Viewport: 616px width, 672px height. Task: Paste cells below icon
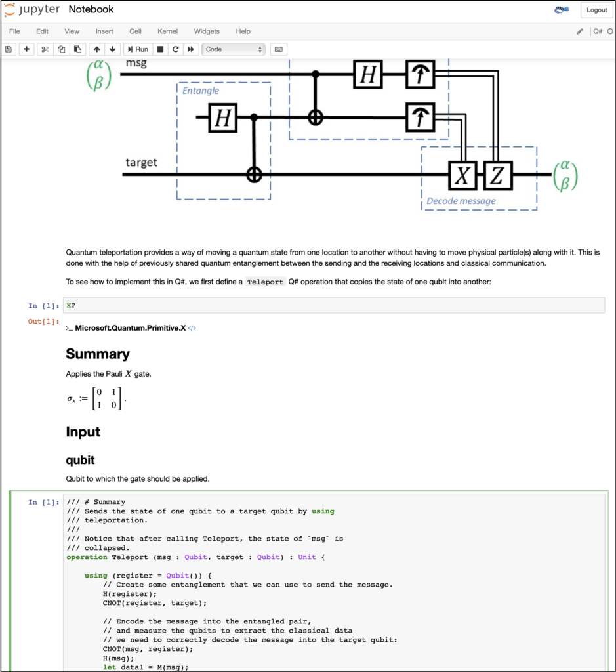click(x=77, y=49)
